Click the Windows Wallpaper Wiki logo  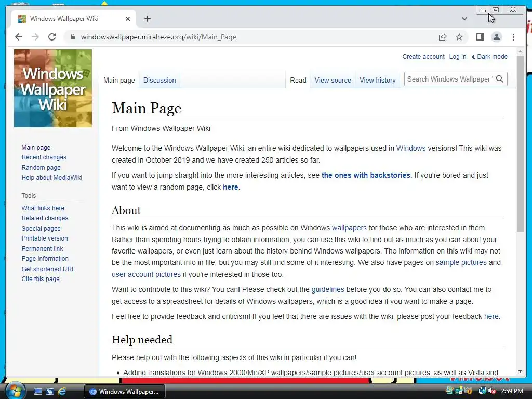point(53,88)
